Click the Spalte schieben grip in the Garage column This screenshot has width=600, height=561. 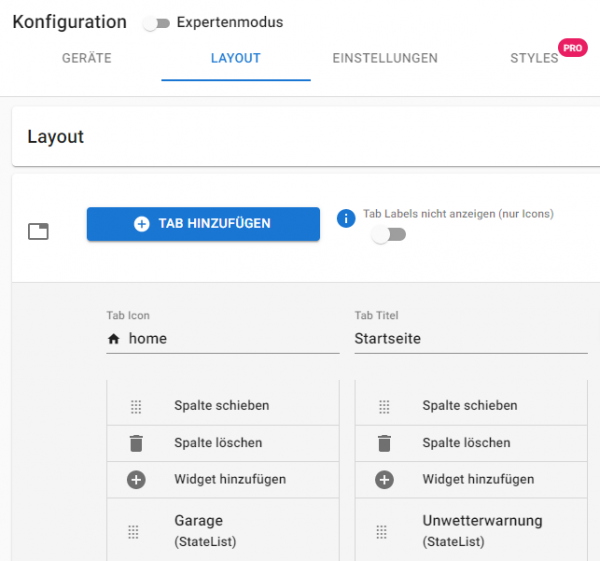(136, 407)
